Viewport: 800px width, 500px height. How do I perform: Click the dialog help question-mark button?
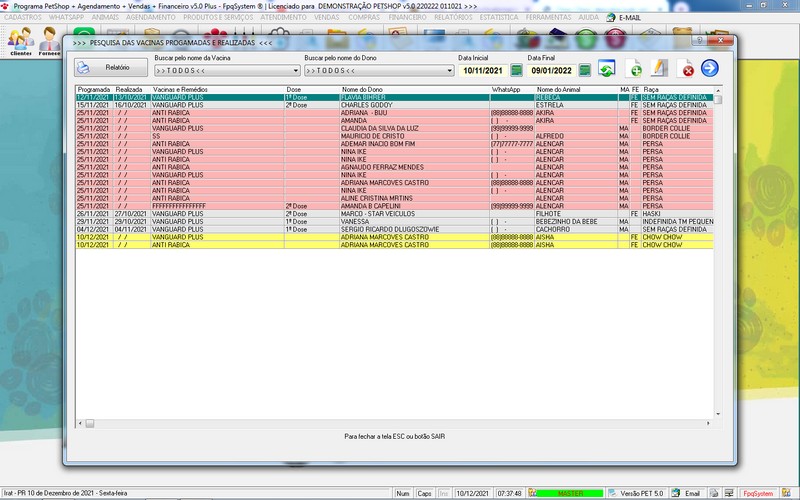(x=700, y=40)
